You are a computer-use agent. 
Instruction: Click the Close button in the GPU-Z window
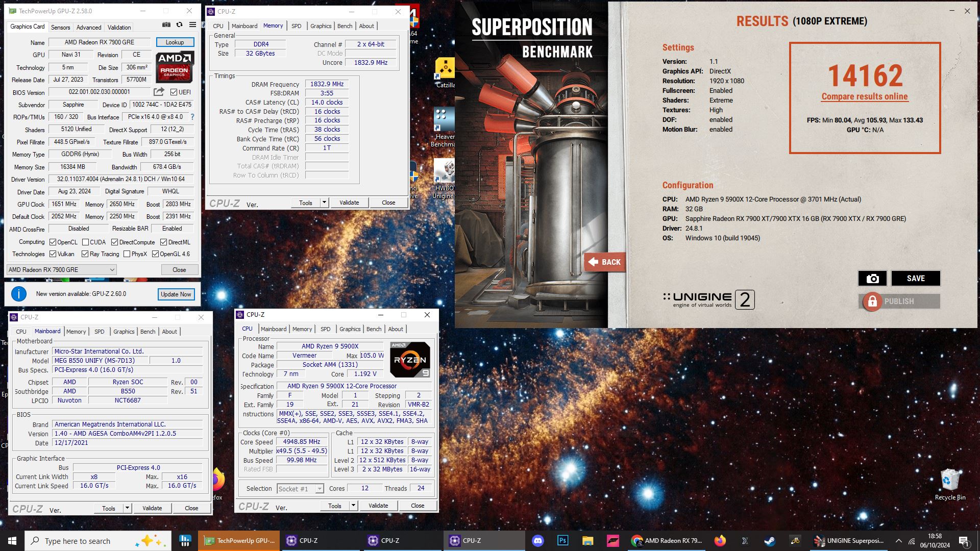coord(179,270)
